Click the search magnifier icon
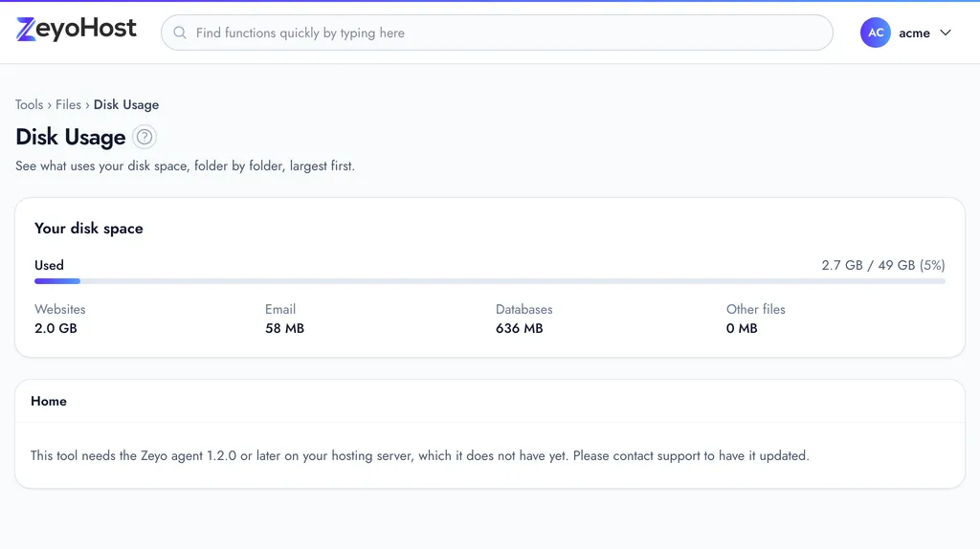 (180, 33)
